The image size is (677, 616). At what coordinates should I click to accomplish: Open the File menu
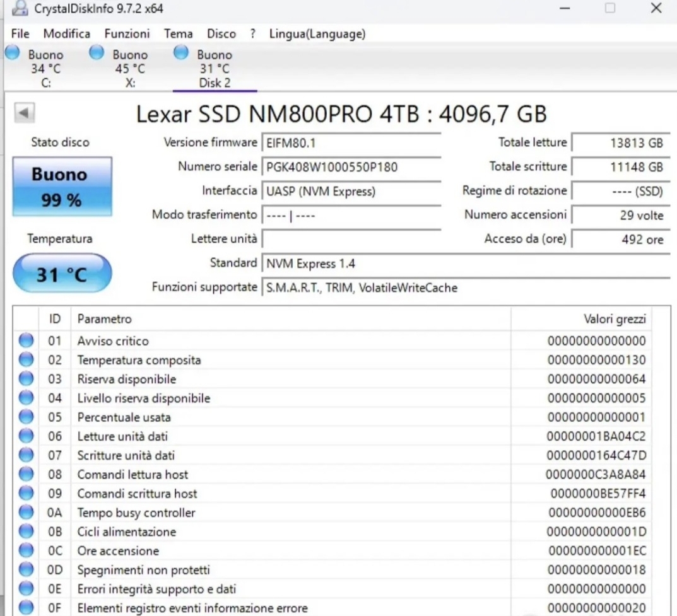click(x=20, y=34)
